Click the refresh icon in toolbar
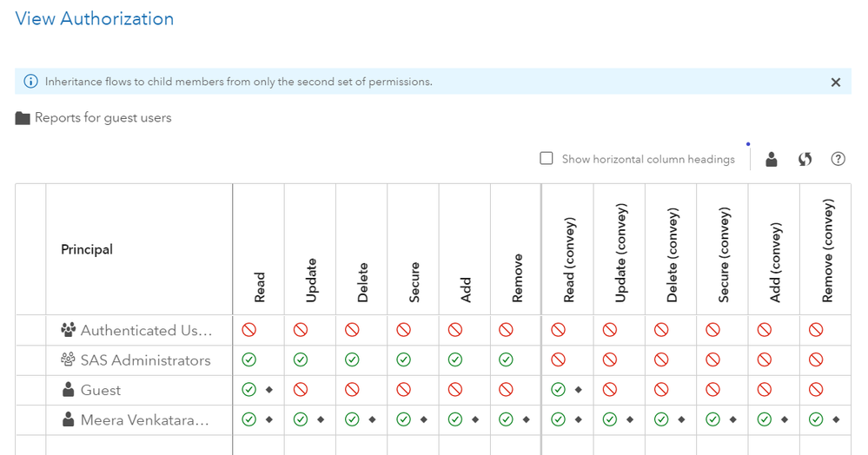 (x=805, y=159)
